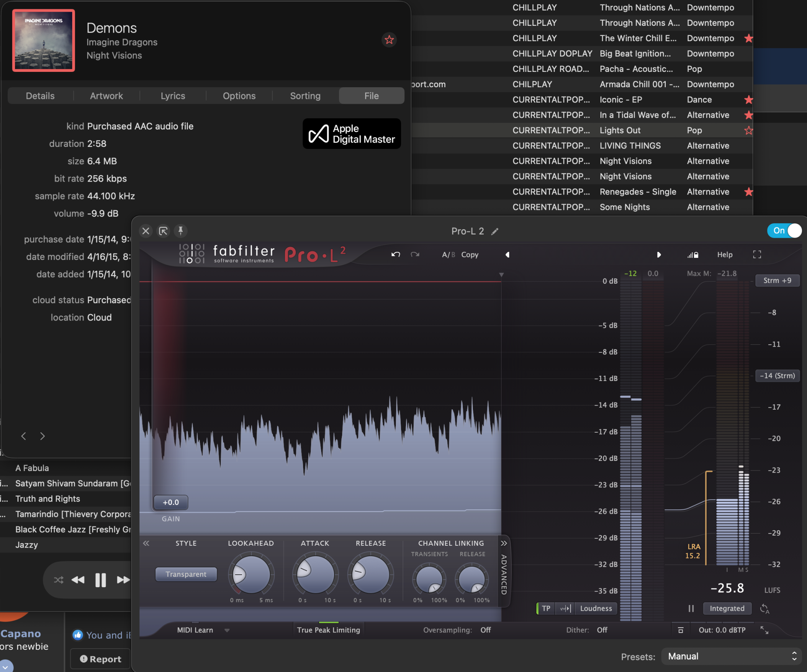
Task: Enter full screen mode in Pro-L 2
Action: 757,254
